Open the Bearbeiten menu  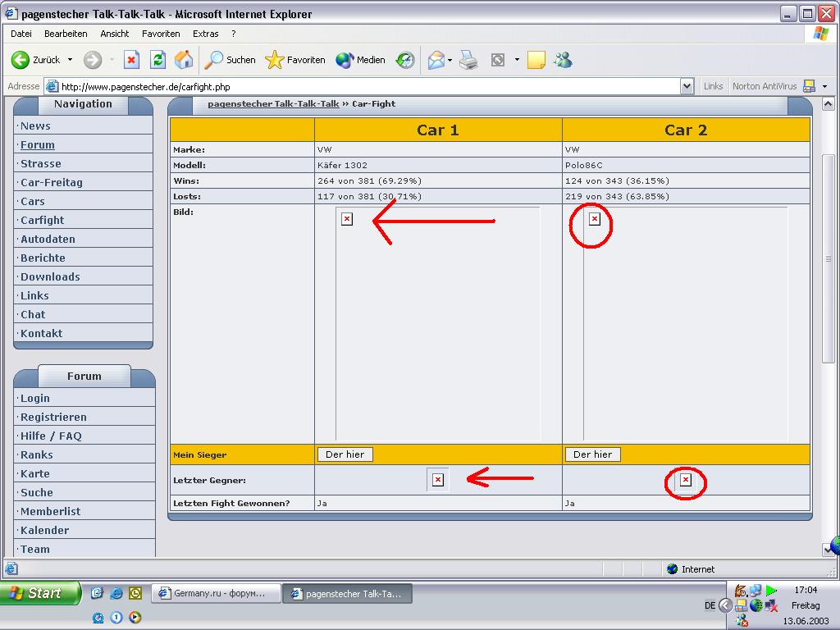click(66, 34)
